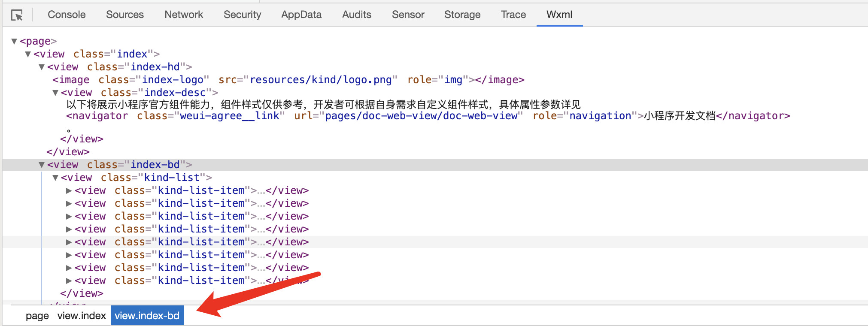Click the 'view.index-bd' breadcrumb
This screenshot has width=868, height=326.
[147, 316]
